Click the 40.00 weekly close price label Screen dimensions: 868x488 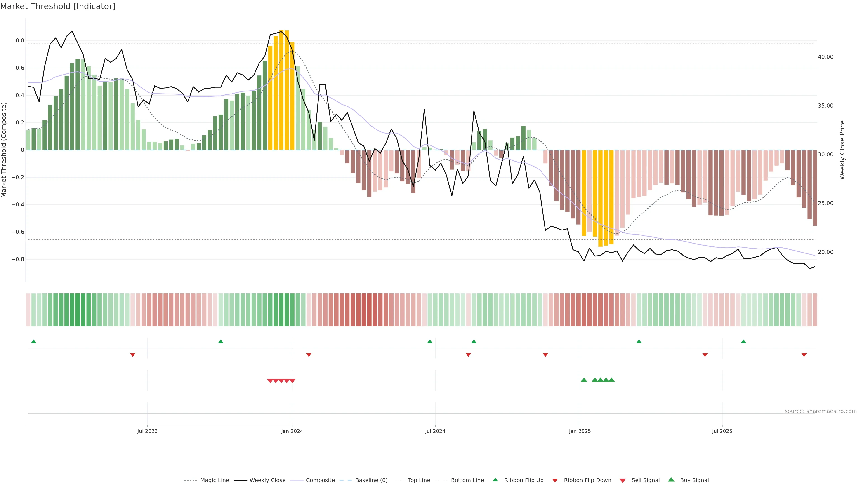[x=826, y=57]
